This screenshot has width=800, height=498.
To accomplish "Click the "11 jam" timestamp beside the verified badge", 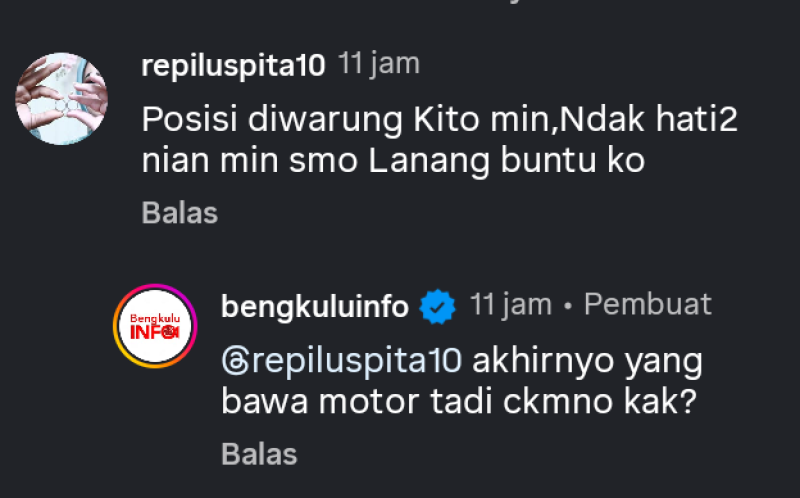I will pyautogui.click(x=510, y=305).
